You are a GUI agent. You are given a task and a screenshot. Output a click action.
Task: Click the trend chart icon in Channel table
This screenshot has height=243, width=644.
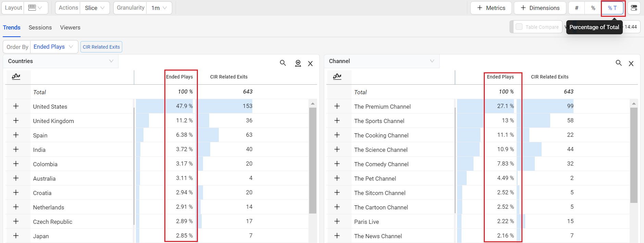pos(337,76)
